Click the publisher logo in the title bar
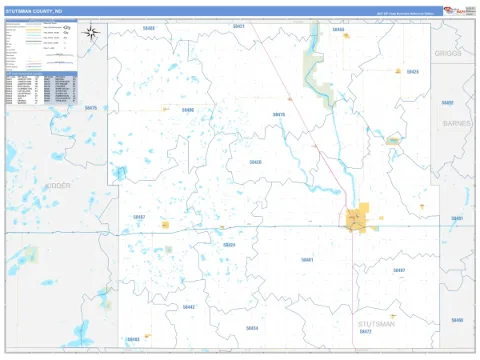 tap(459, 11)
